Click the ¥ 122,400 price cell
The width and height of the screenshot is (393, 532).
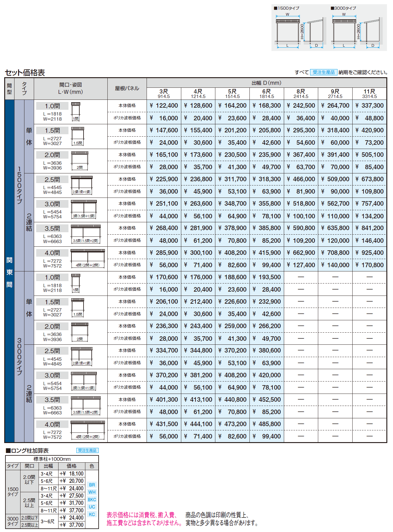click(164, 106)
